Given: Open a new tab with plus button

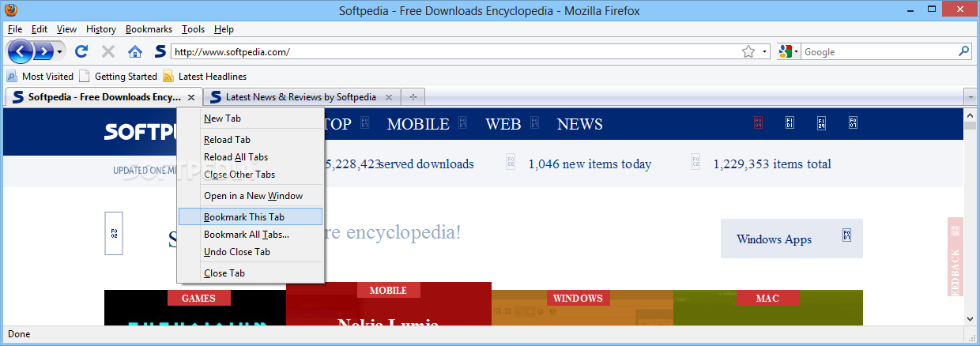Looking at the screenshot, I should [x=413, y=97].
